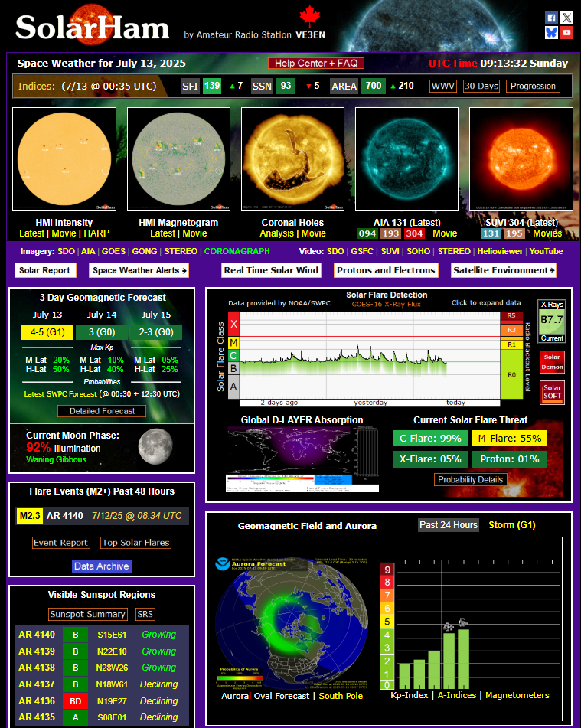
Task: Open the HMI Intensity sun image
Action: (x=64, y=159)
